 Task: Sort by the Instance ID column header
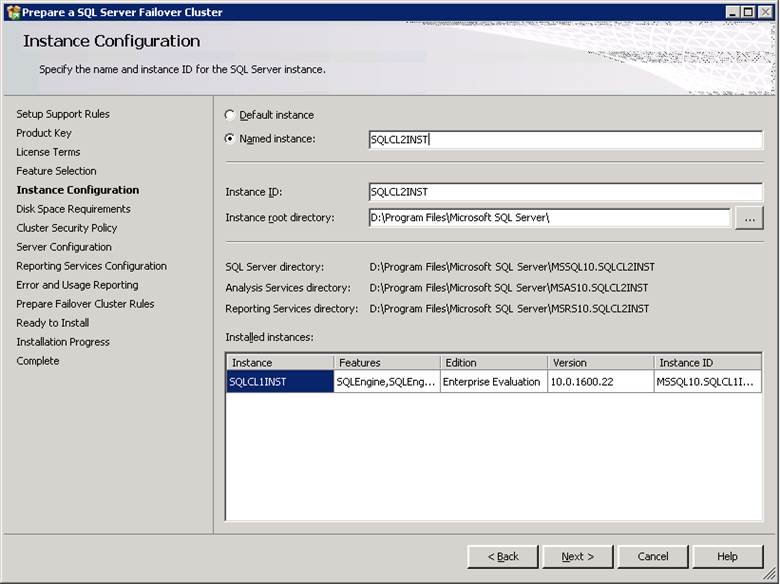[x=708, y=363]
